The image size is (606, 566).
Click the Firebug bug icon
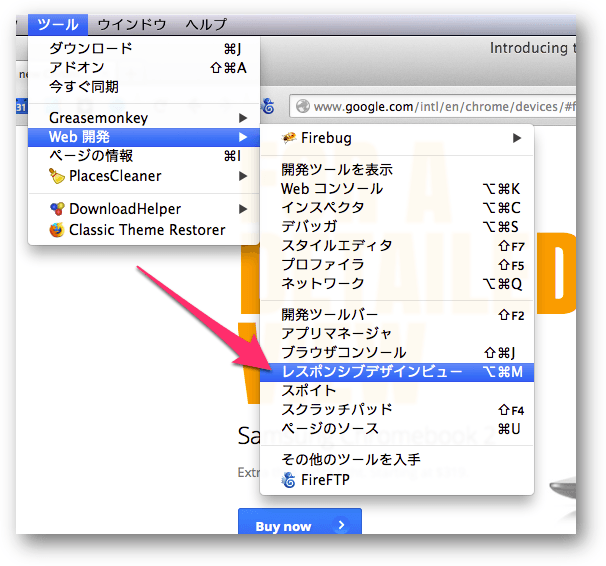[289, 138]
